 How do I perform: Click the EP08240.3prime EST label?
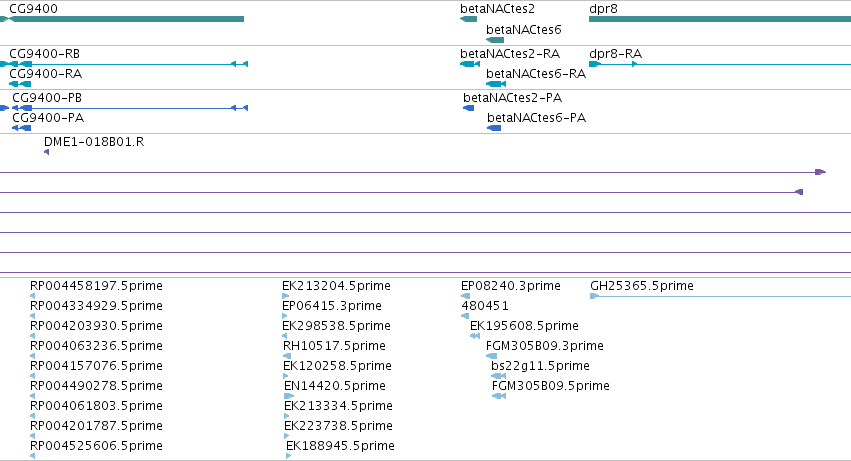[x=511, y=286]
